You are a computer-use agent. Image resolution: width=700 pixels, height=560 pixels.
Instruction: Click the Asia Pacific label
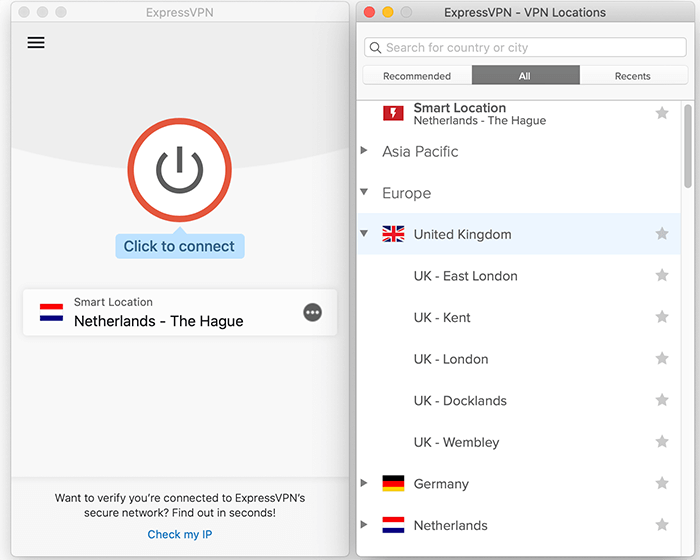click(x=420, y=152)
